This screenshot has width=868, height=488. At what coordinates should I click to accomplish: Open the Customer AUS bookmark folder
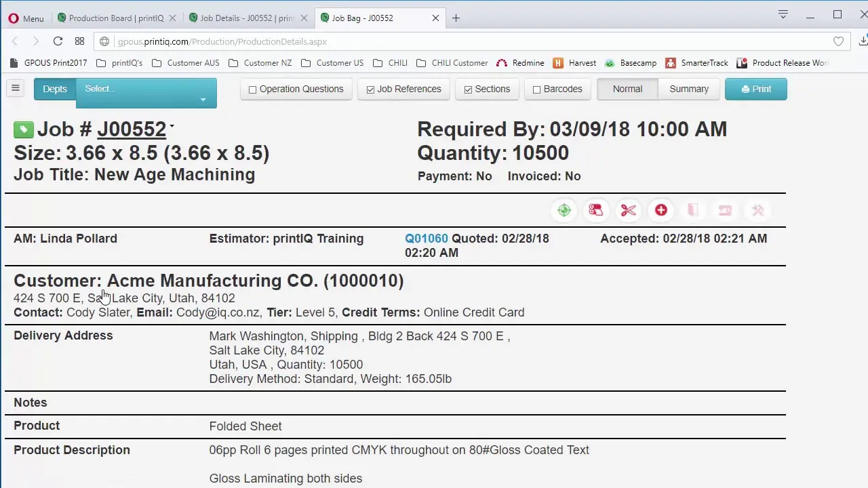(x=185, y=63)
